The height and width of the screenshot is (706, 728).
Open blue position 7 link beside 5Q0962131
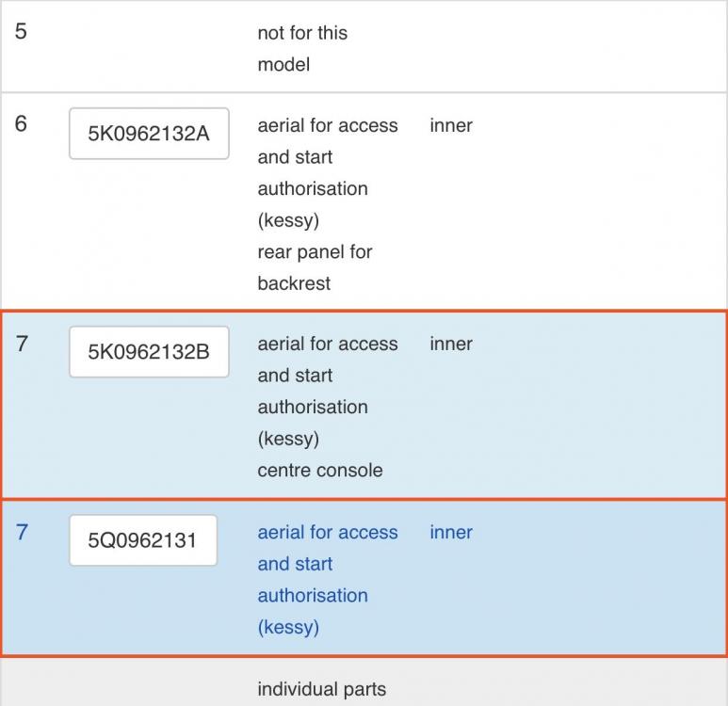point(22,532)
